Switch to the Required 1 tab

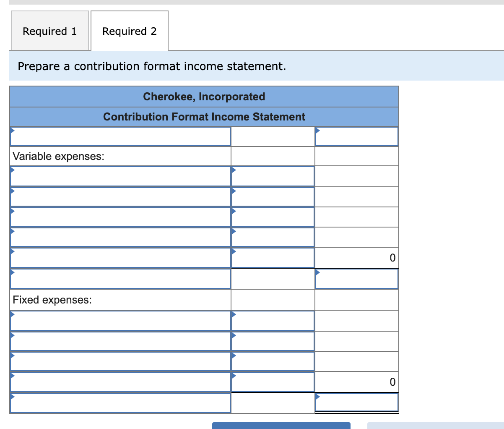click(49, 31)
